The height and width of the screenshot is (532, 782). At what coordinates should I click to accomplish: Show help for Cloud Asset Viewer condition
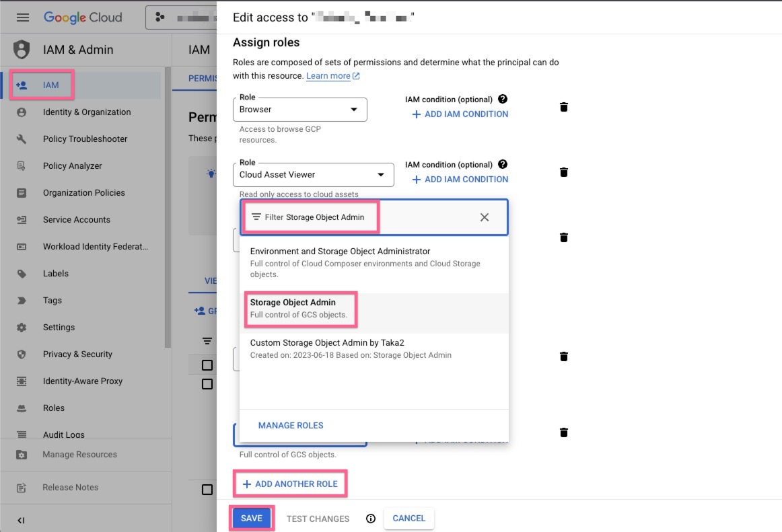(503, 165)
